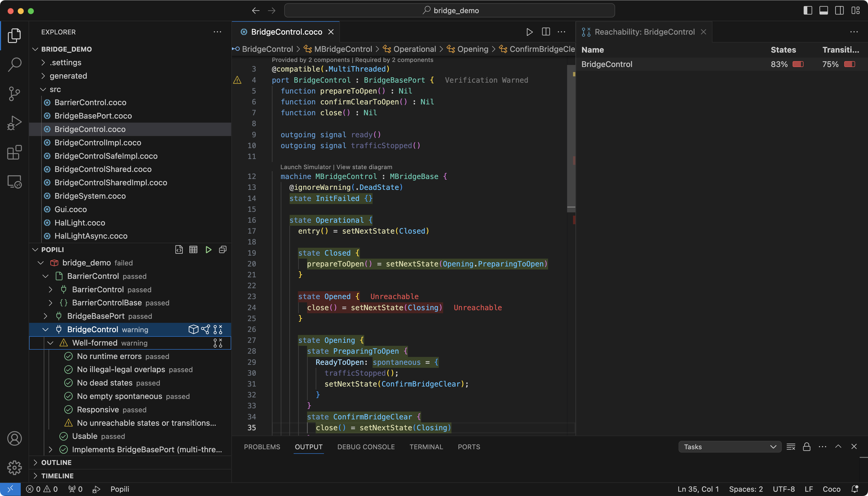This screenshot has width=868, height=496.
Task: Open the Run and Debug view icon
Action: (14, 123)
